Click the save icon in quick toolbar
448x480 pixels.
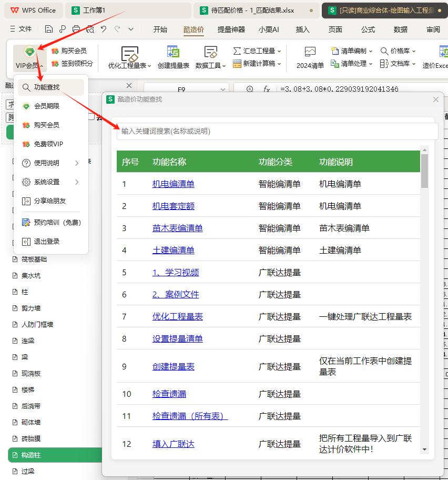coord(49,29)
